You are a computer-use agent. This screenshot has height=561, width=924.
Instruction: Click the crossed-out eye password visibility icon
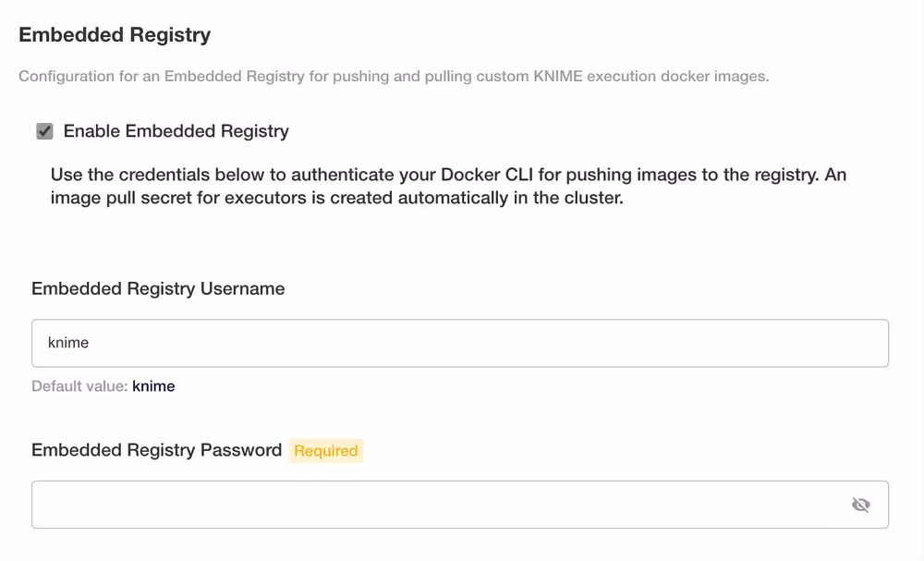(x=861, y=504)
